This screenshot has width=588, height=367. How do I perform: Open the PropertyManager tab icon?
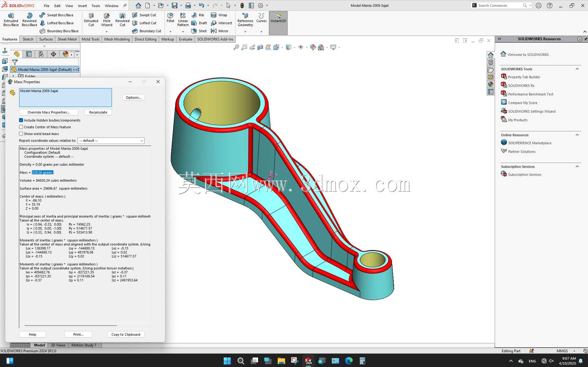[29, 54]
